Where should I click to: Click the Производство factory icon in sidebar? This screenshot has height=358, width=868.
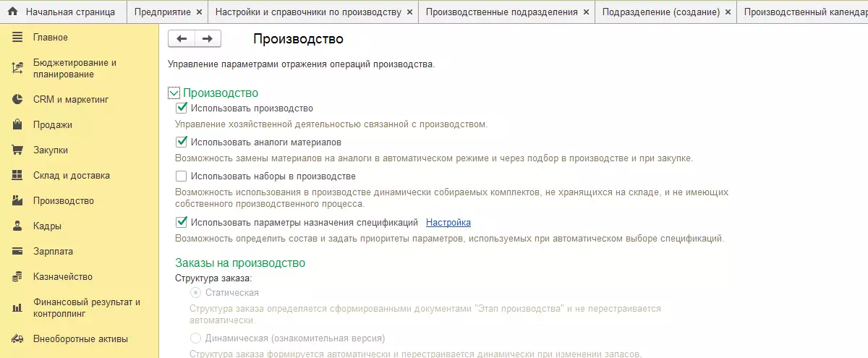pos(18,200)
